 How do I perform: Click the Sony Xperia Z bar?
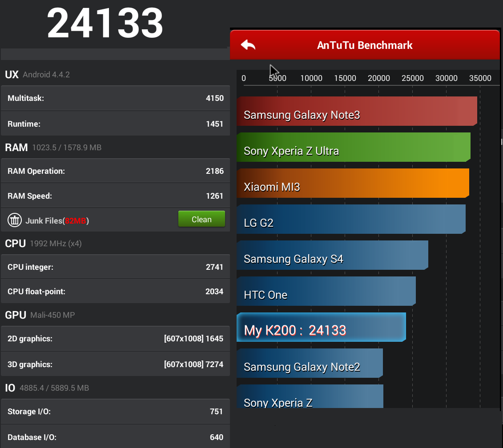tap(310, 396)
